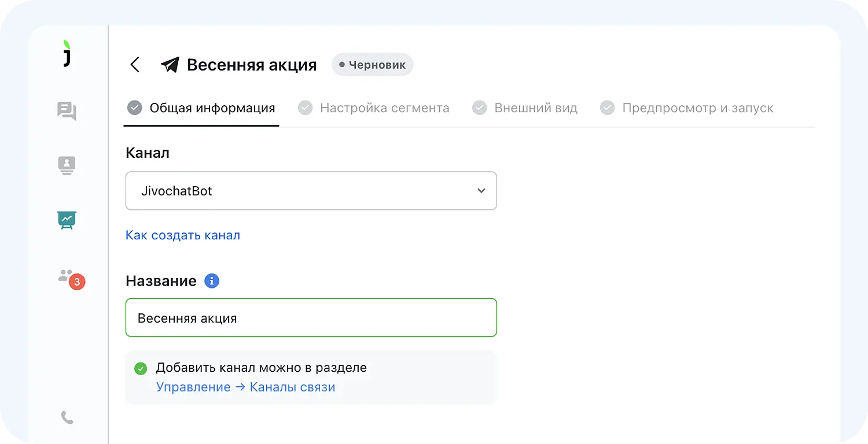Select the campaigns/statistics sidebar icon
This screenshot has height=444, width=868.
point(67,220)
